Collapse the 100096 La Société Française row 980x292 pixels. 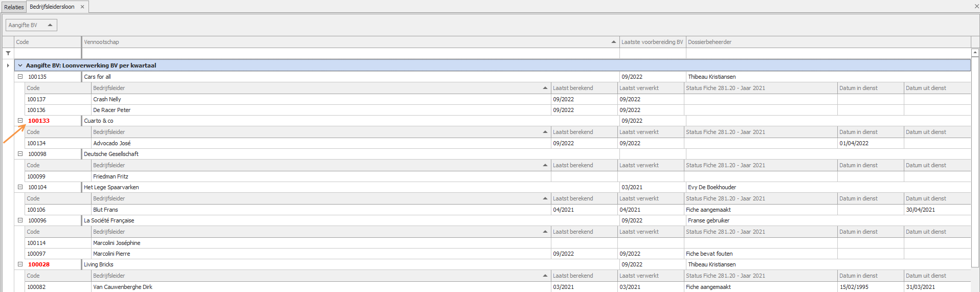(x=20, y=220)
